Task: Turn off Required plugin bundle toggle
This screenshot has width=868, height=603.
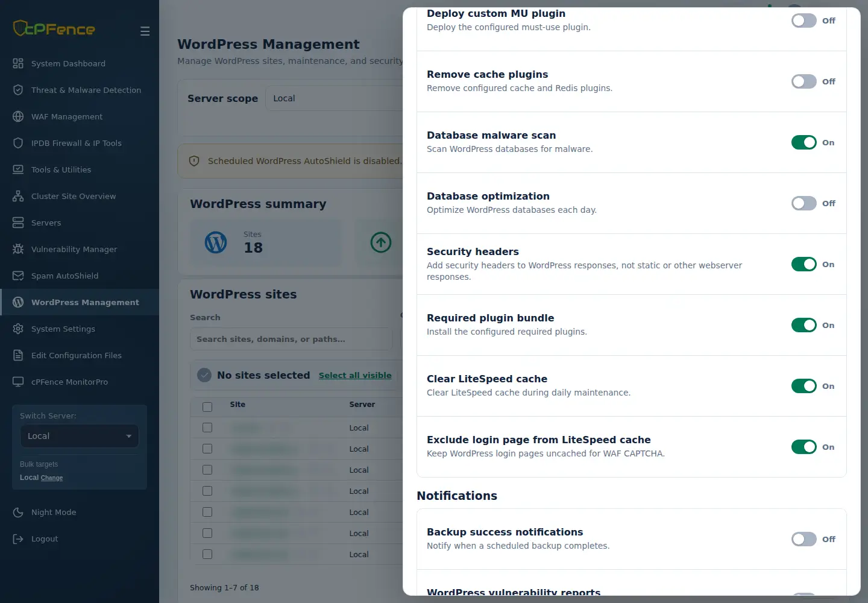Action: (x=804, y=325)
